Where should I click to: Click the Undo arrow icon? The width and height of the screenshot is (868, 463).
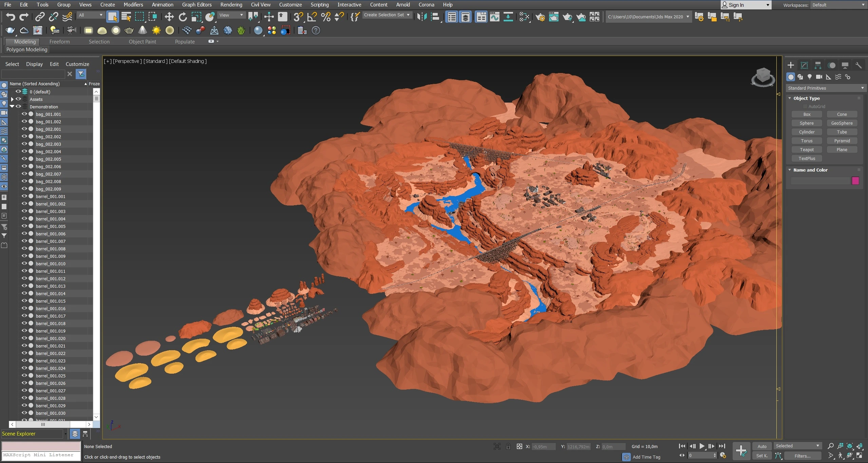point(11,17)
